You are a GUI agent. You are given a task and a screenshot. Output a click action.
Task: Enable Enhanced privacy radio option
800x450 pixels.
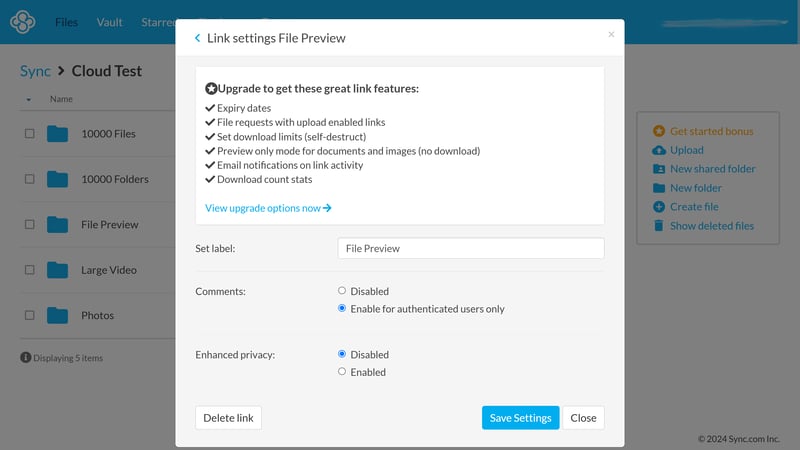point(342,372)
